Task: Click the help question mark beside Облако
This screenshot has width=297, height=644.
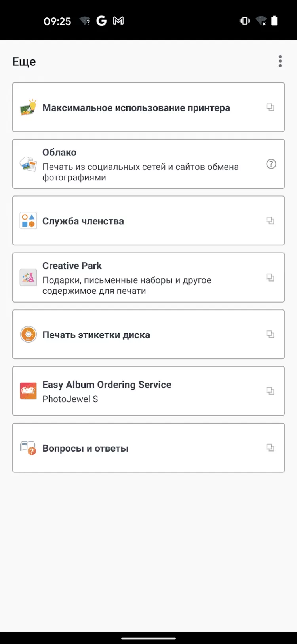Action: coord(271,164)
